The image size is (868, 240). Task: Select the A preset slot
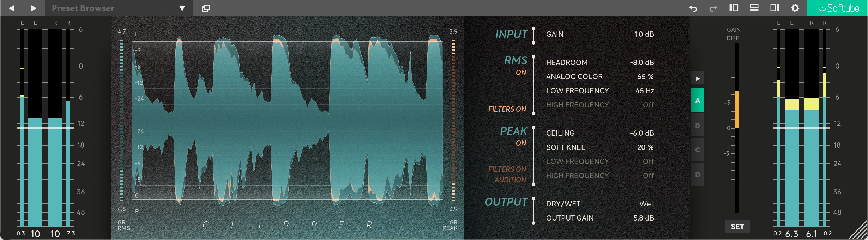[698, 100]
